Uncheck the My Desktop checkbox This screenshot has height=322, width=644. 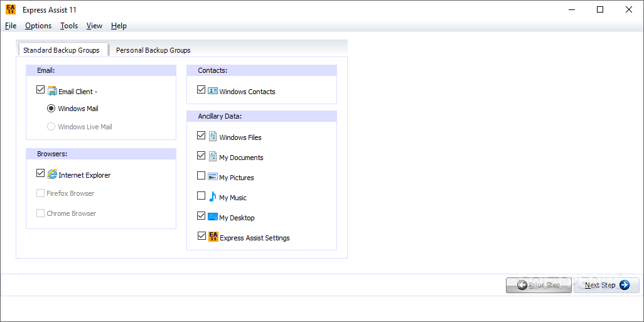(x=201, y=216)
